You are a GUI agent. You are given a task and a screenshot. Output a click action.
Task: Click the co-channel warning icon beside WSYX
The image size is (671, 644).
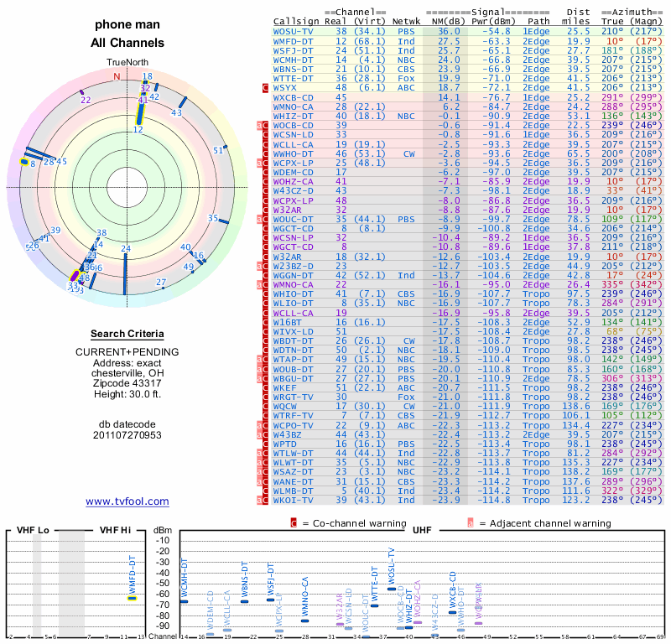tap(266, 87)
